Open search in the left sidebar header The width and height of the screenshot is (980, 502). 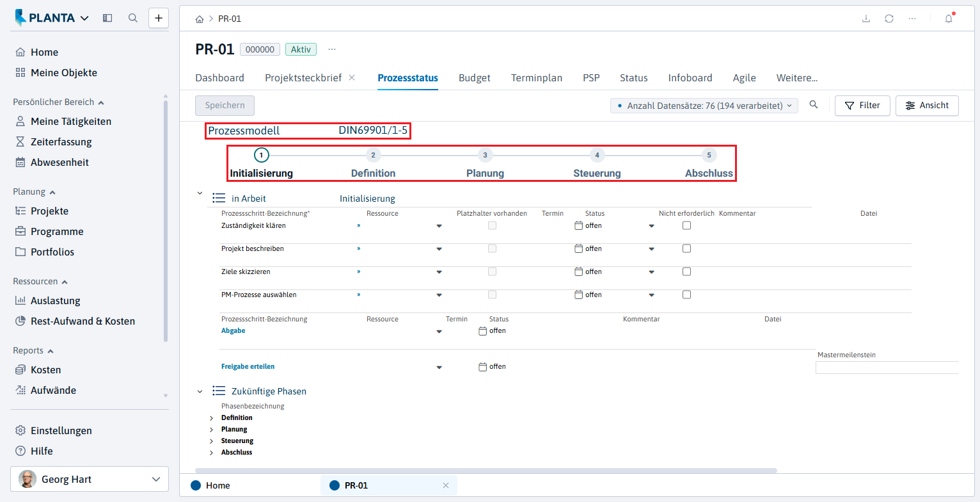click(133, 18)
